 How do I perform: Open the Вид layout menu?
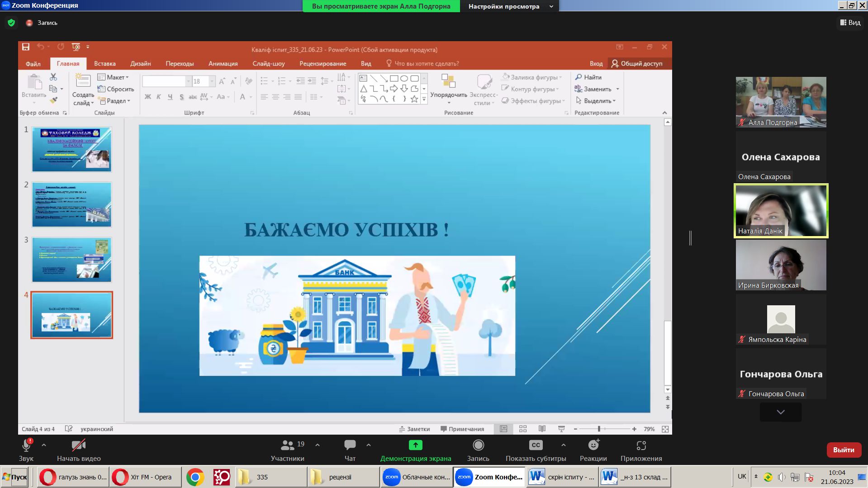[x=850, y=23]
